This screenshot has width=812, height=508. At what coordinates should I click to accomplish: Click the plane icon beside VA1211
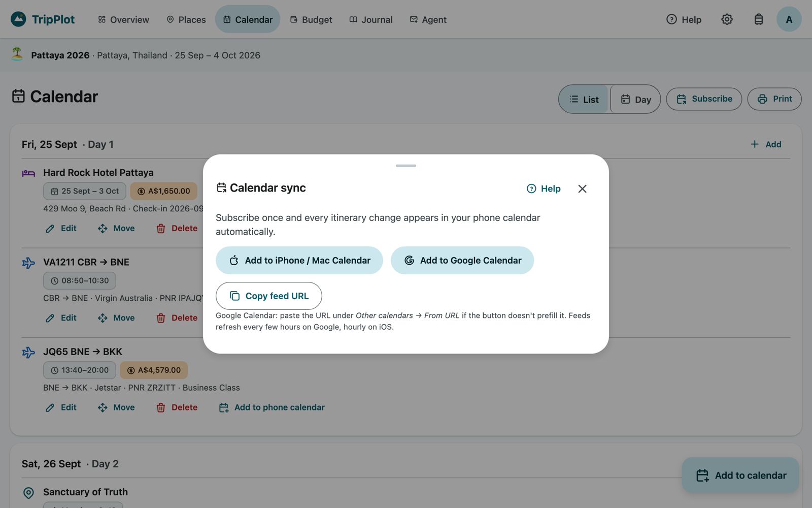(x=28, y=263)
